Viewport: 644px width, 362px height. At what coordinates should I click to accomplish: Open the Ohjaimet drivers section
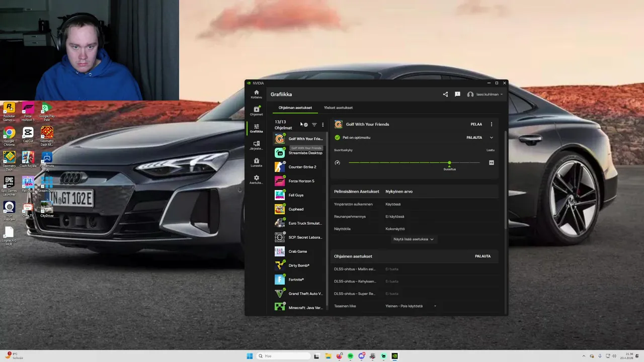coord(256,111)
